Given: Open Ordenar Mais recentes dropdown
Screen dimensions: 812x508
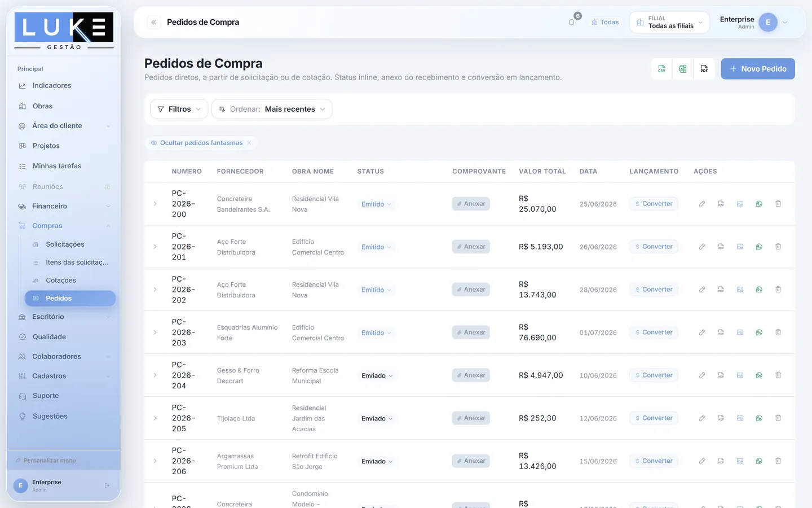Looking at the screenshot, I should (x=272, y=109).
